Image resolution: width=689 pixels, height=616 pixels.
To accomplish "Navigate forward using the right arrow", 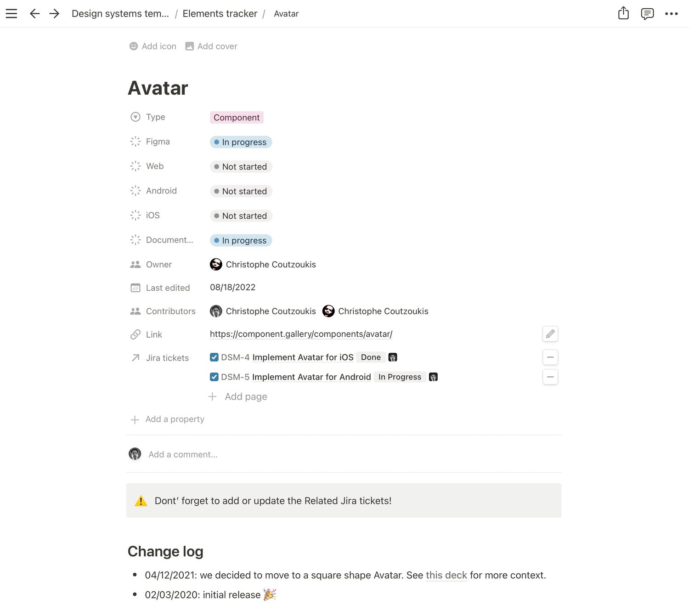I will tap(54, 13).
